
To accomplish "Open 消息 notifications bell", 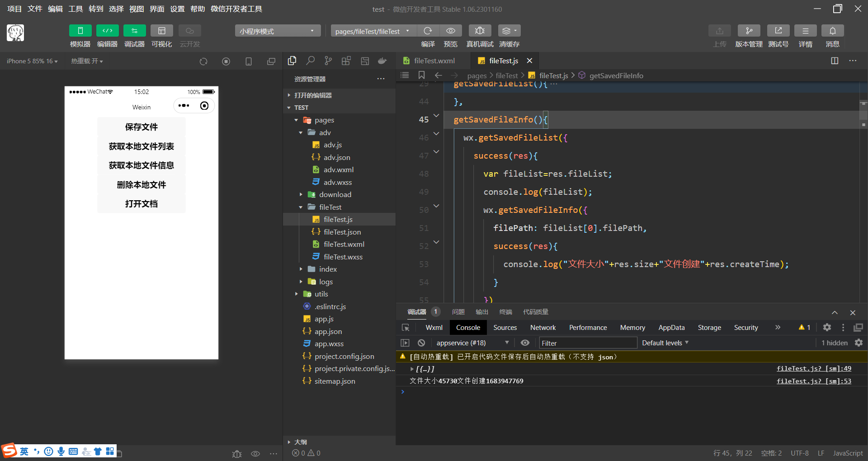I will coord(832,31).
